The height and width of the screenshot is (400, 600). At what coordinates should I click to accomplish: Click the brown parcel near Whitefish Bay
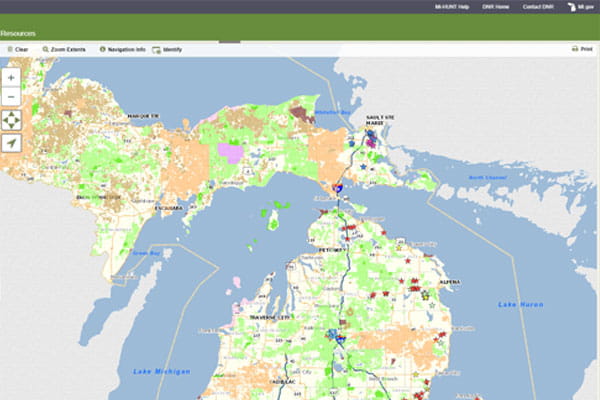302,113
